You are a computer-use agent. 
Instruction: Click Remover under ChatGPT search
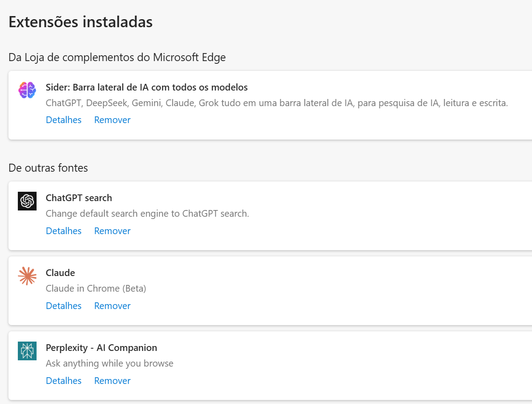(112, 231)
